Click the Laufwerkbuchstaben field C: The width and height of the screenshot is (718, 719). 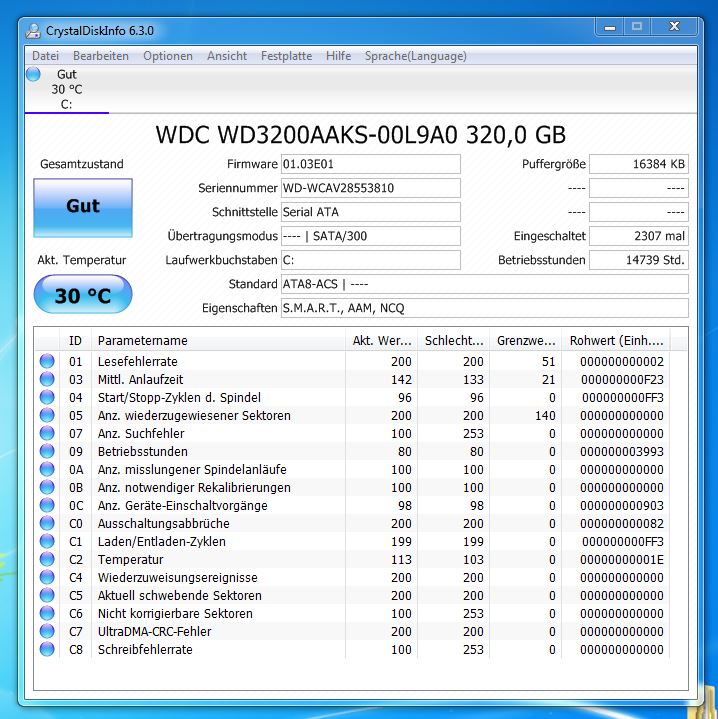tap(370, 260)
